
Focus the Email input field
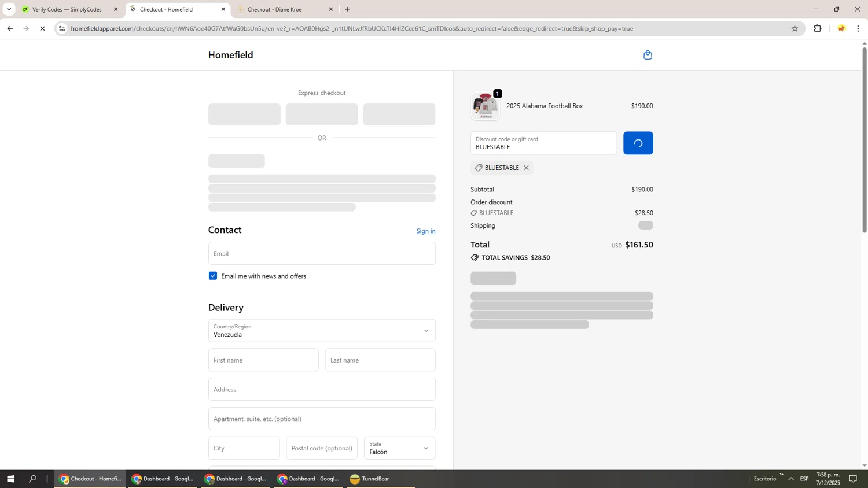pyautogui.click(x=322, y=253)
